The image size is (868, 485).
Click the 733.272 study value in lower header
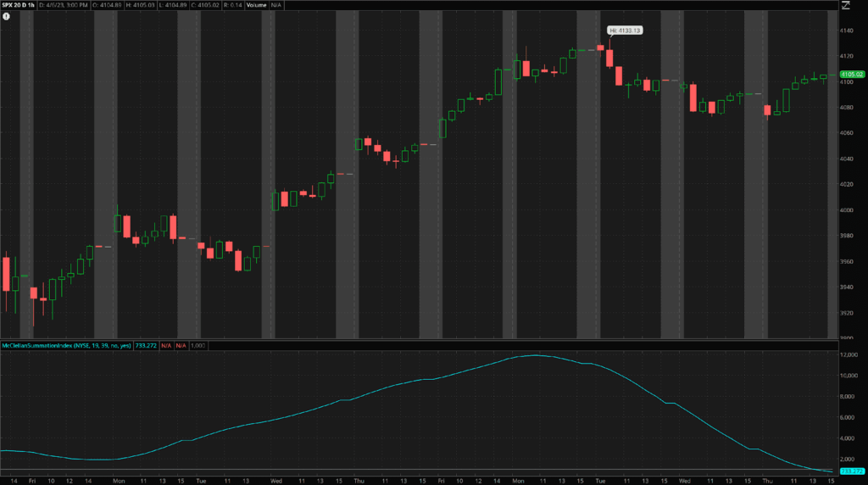pos(146,345)
